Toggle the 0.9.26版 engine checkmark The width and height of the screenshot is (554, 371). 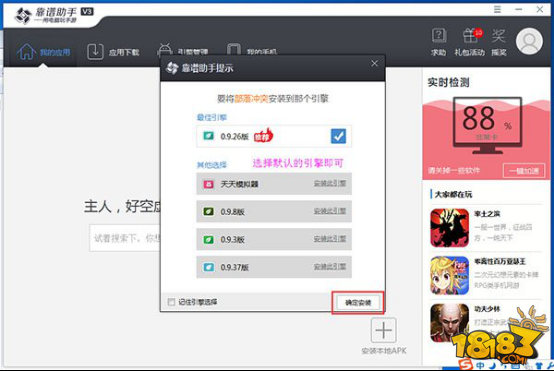pyautogui.click(x=338, y=136)
